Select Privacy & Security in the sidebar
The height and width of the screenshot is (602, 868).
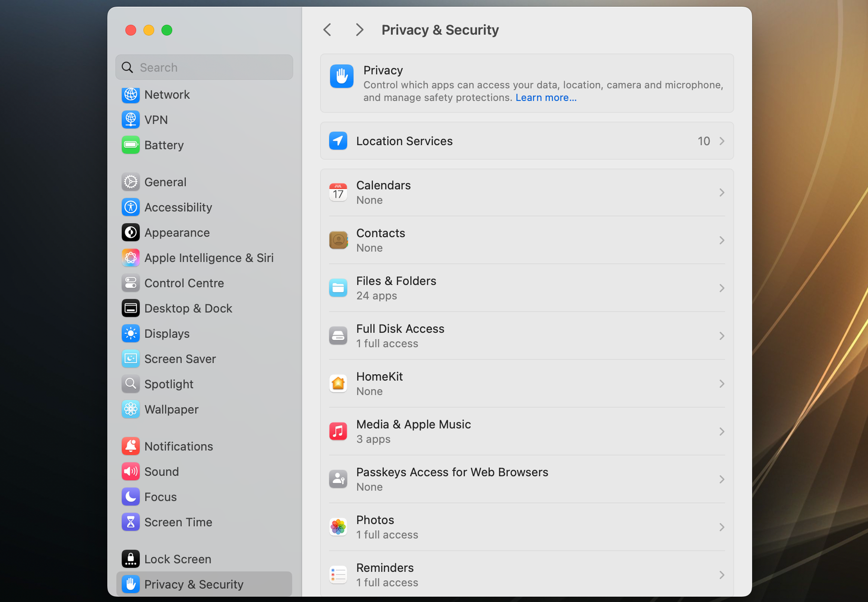194,584
